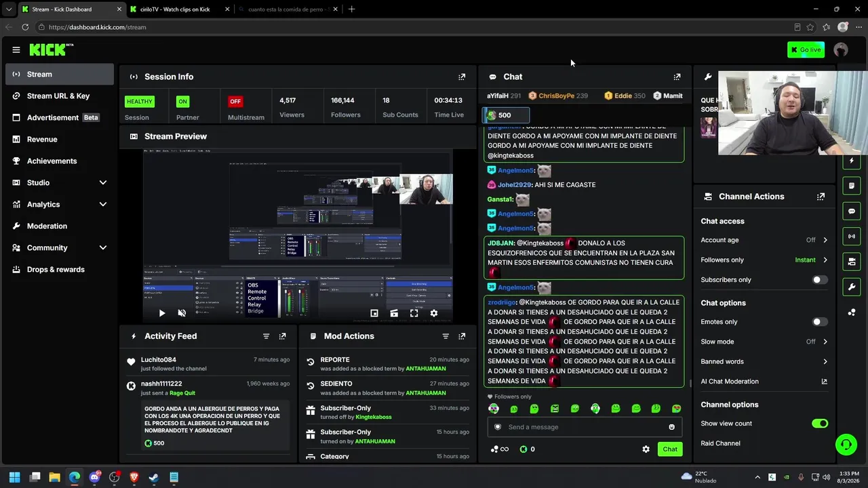Play the stream preview

pos(162,313)
